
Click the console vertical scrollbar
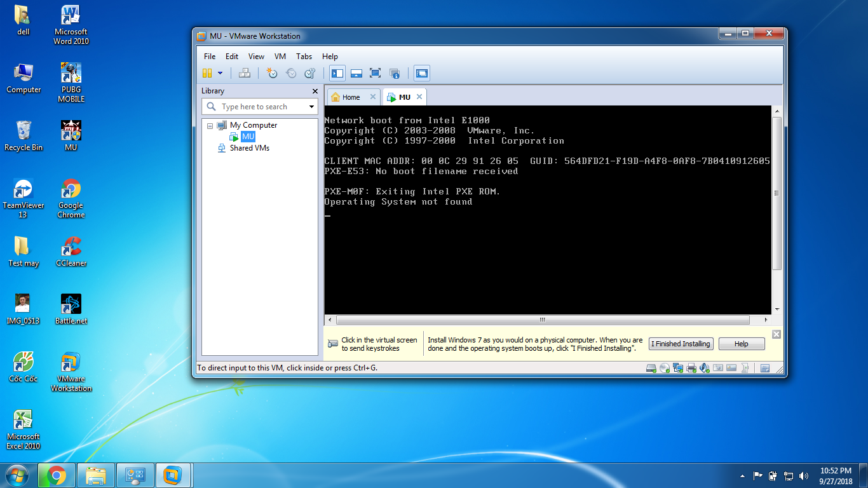[776, 194]
